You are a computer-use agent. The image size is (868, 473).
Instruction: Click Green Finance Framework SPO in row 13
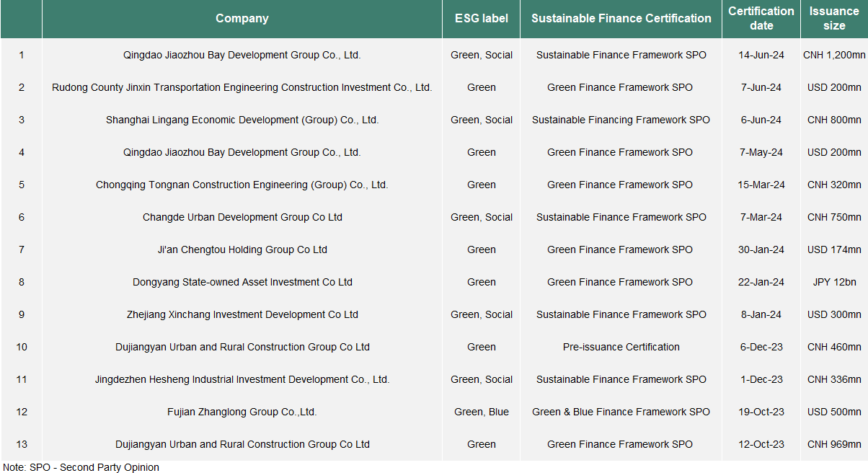click(x=620, y=444)
